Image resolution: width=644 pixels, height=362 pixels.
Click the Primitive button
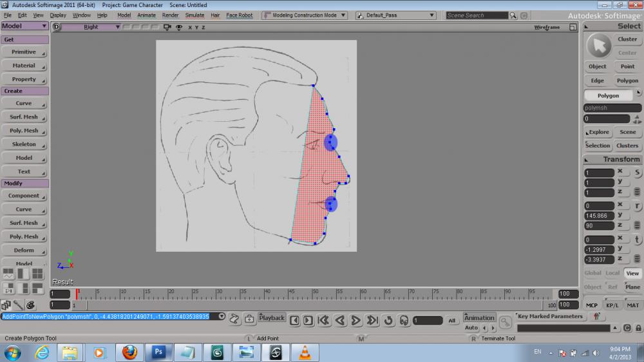click(24, 52)
